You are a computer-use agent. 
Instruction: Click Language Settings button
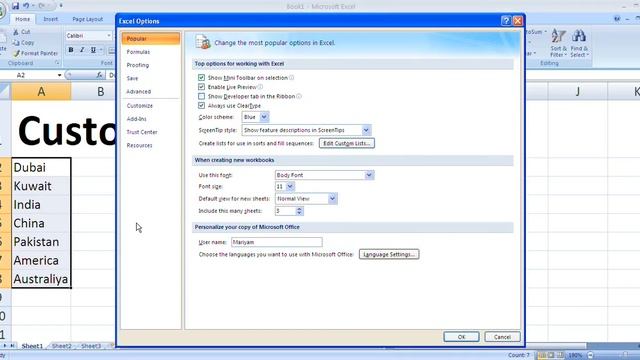pos(389,254)
